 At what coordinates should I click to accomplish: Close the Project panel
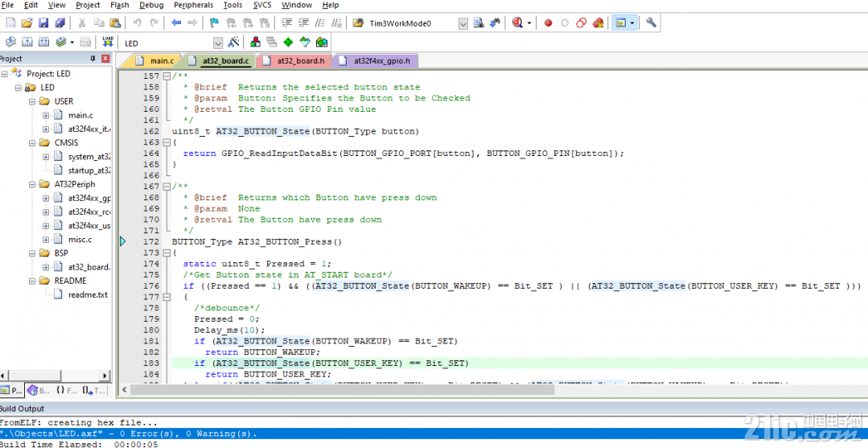click(x=105, y=59)
